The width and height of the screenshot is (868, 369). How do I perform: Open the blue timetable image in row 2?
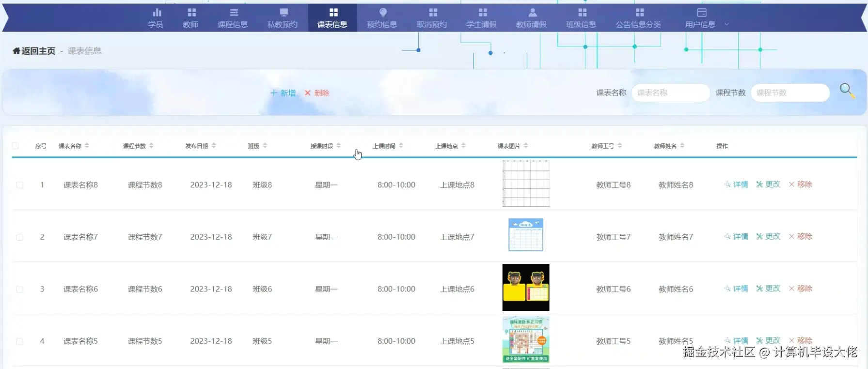click(526, 235)
